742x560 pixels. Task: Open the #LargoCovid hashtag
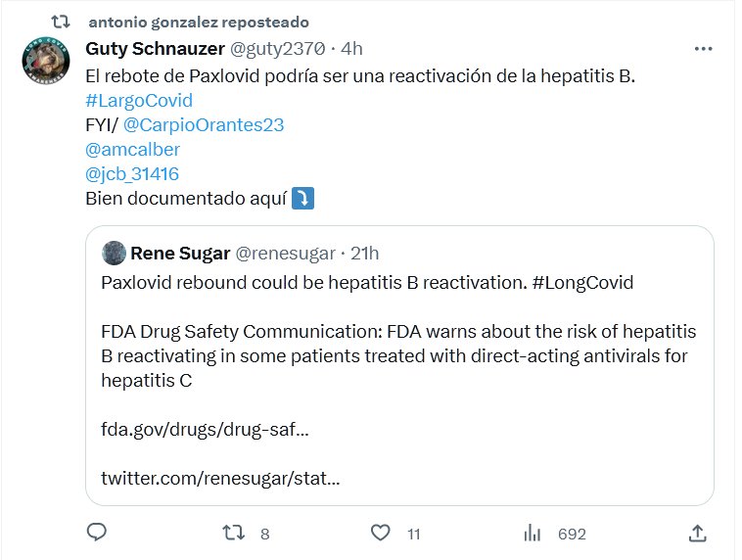click(139, 100)
